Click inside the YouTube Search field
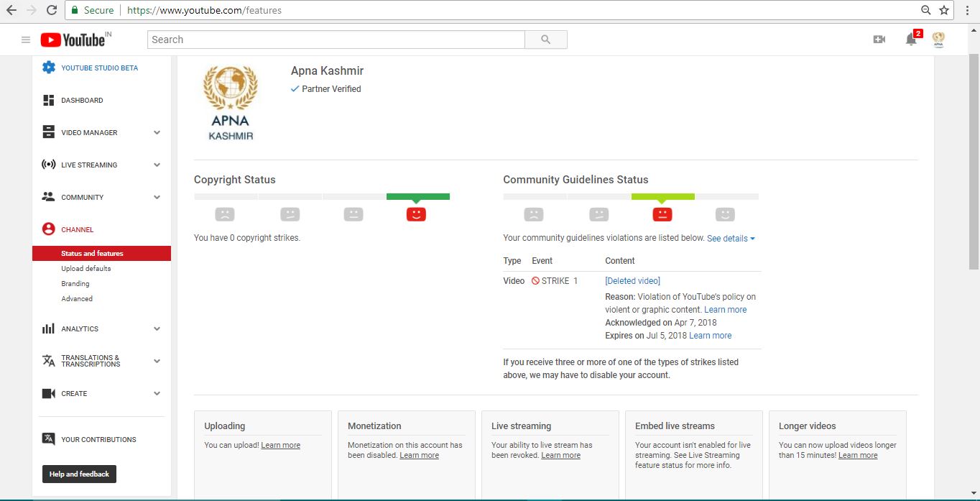The width and height of the screenshot is (980, 501). (336, 40)
